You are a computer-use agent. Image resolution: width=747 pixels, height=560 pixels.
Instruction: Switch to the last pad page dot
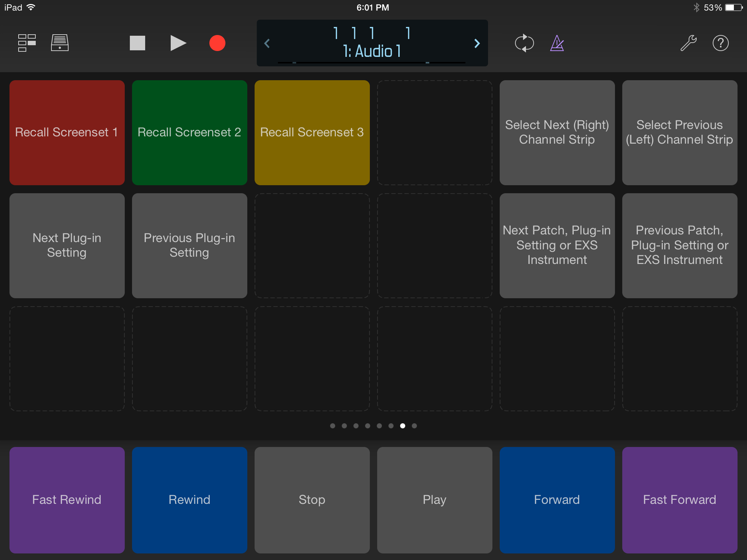pyautogui.click(x=414, y=425)
